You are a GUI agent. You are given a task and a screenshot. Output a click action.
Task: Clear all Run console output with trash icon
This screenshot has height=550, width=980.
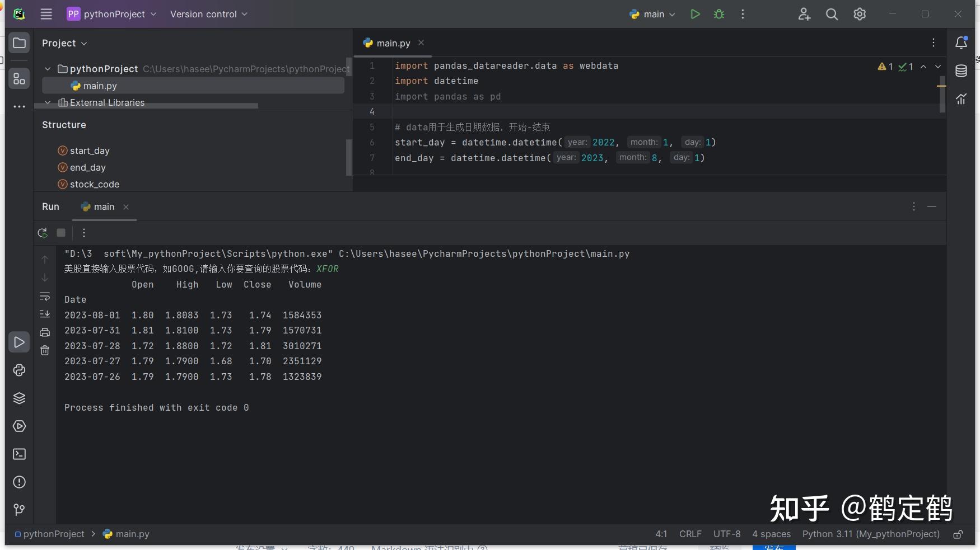click(x=45, y=351)
